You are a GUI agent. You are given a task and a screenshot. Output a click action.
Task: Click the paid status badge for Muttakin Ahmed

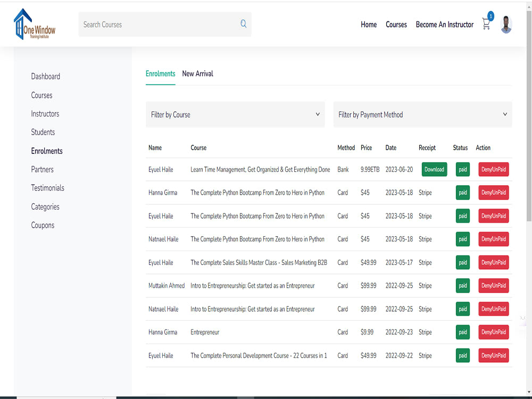[x=462, y=286]
